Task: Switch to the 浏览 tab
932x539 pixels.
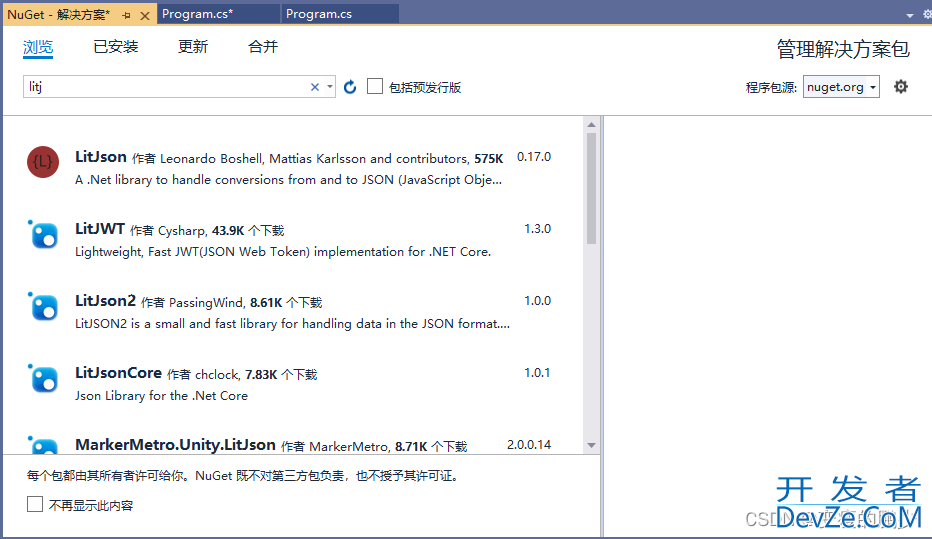Action: tap(38, 47)
